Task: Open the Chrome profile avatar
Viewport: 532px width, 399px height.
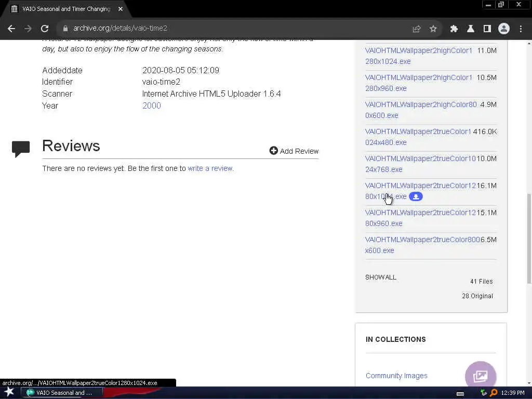Action: tap(504, 29)
